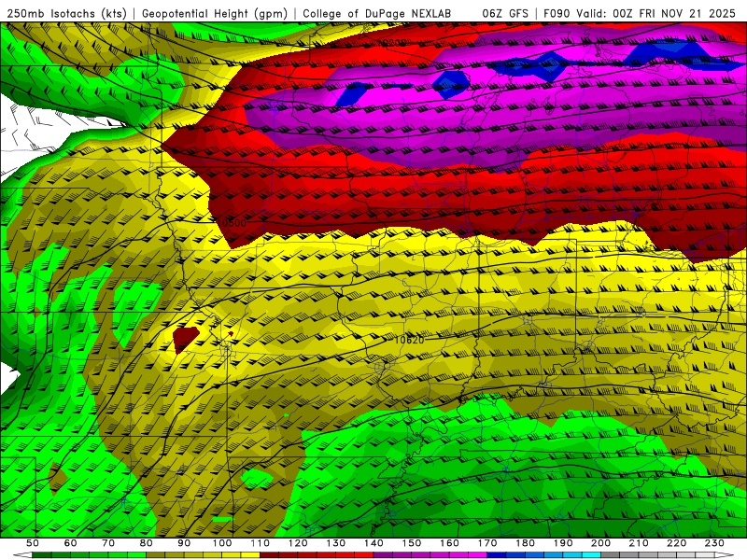Image resolution: width=747 pixels, height=560 pixels.
Task: Click the 80 value on the color scale
Action: click(147, 543)
